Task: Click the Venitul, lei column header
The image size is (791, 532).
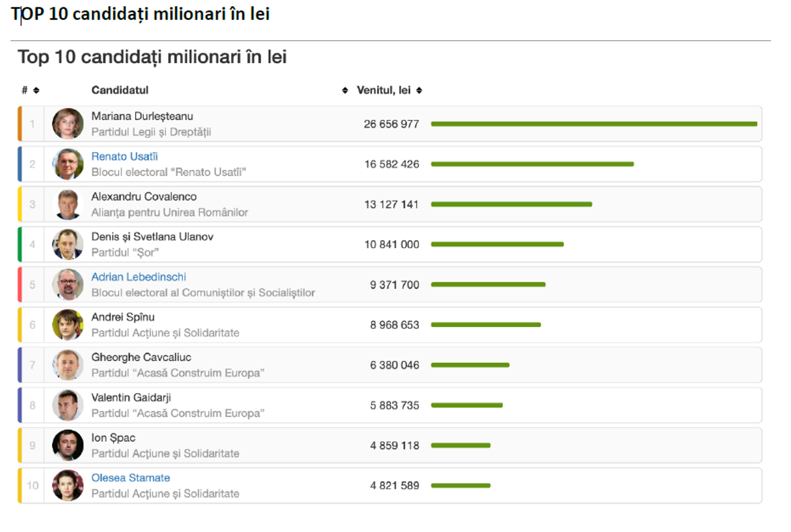Action: [x=384, y=90]
